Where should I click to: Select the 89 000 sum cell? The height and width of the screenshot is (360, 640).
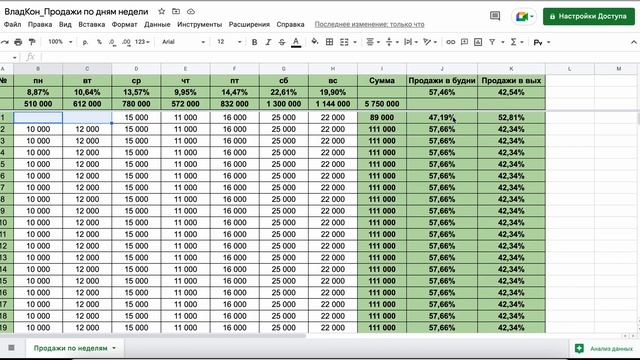pyautogui.click(x=382, y=118)
